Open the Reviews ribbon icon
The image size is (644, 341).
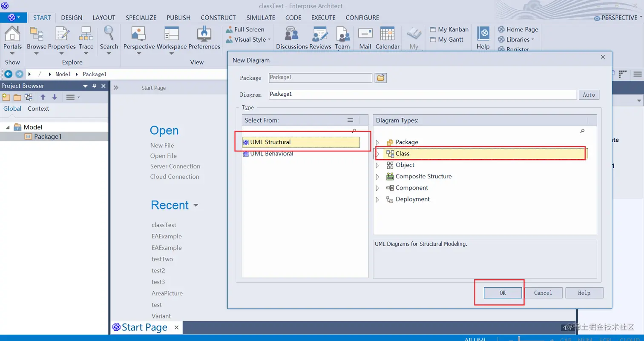[320, 34]
